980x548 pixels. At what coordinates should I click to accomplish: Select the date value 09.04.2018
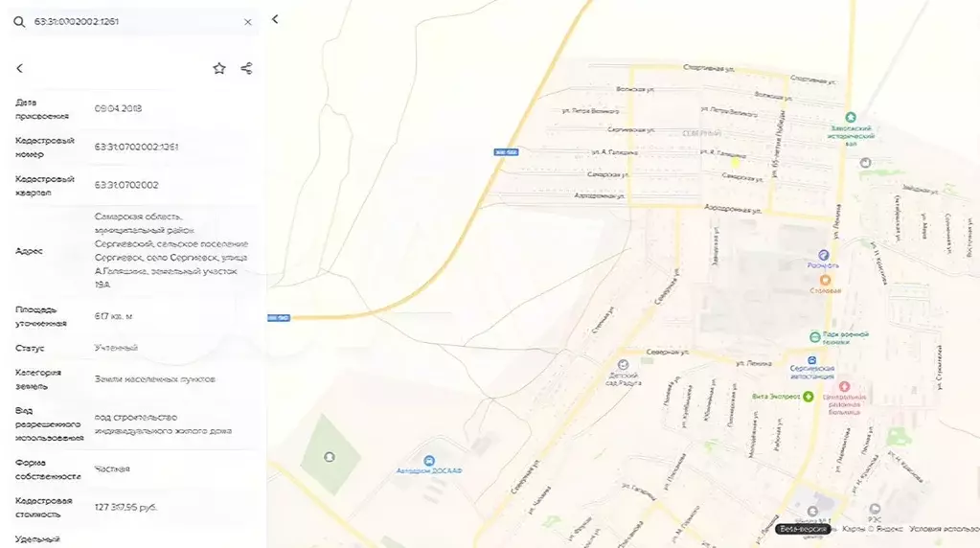point(118,108)
